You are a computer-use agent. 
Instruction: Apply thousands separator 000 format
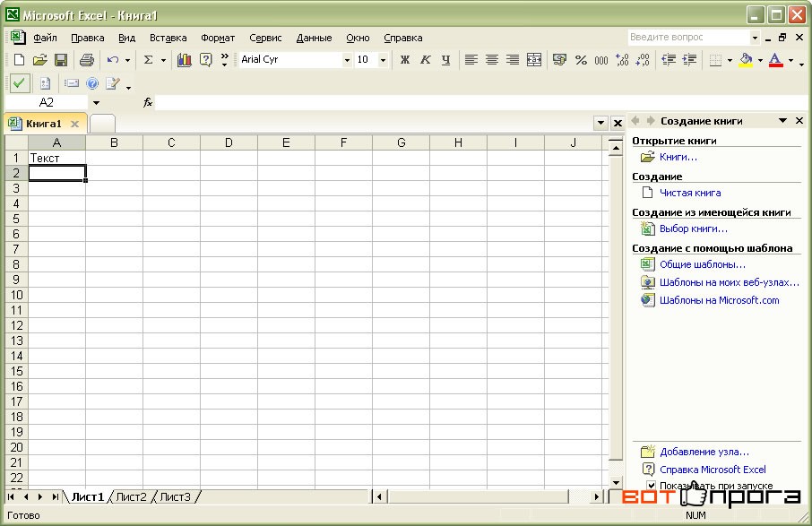[x=601, y=60]
